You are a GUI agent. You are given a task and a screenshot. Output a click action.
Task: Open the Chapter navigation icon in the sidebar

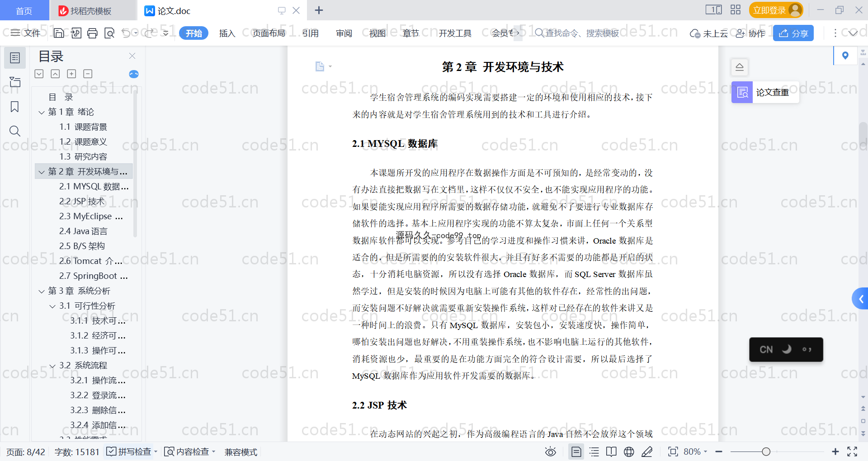click(15, 82)
